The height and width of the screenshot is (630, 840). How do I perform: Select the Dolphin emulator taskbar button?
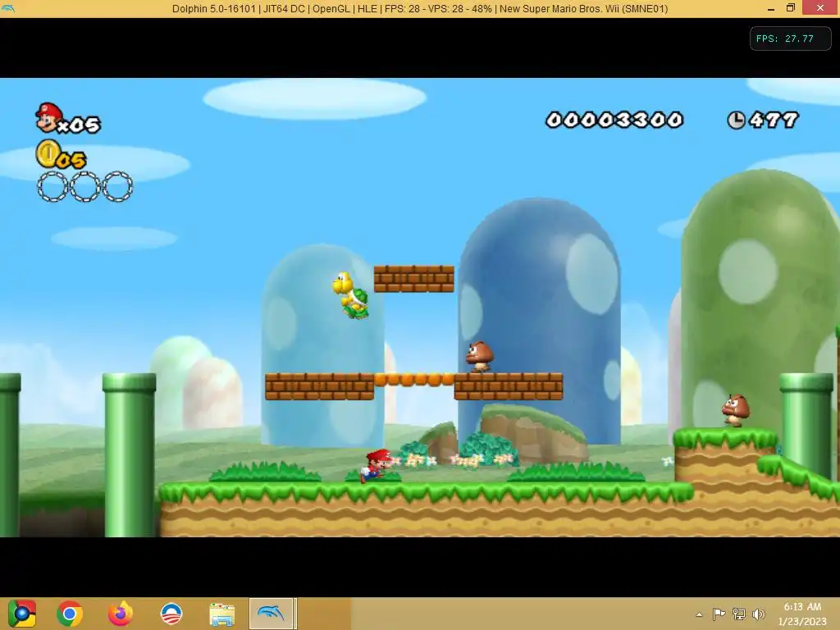[x=272, y=614]
